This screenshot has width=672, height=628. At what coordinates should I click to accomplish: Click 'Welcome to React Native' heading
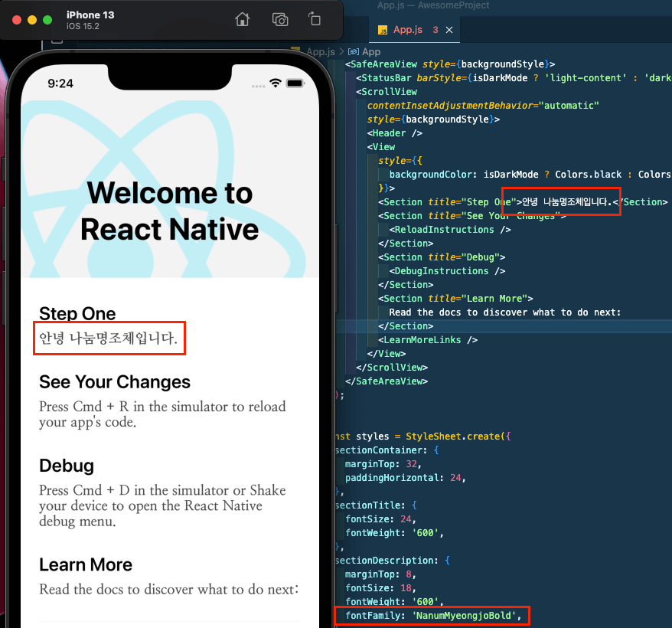170,211
